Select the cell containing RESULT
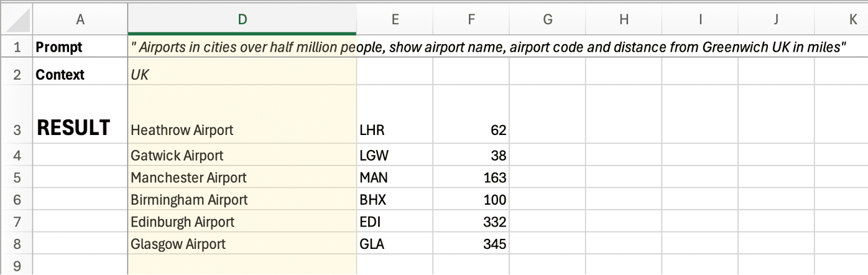This screenshot has width=868, height=275. 80,128
